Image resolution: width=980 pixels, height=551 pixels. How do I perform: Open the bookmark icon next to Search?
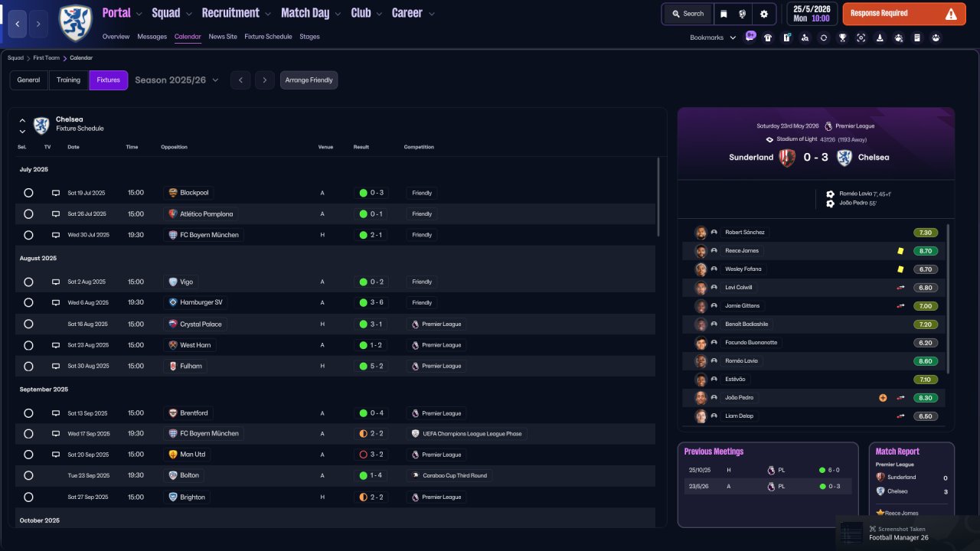point(724,14)
